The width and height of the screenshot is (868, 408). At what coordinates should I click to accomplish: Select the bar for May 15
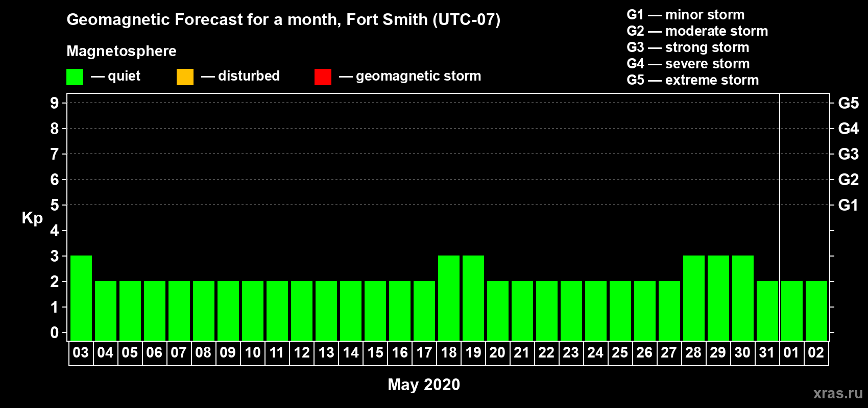point(375,311)
